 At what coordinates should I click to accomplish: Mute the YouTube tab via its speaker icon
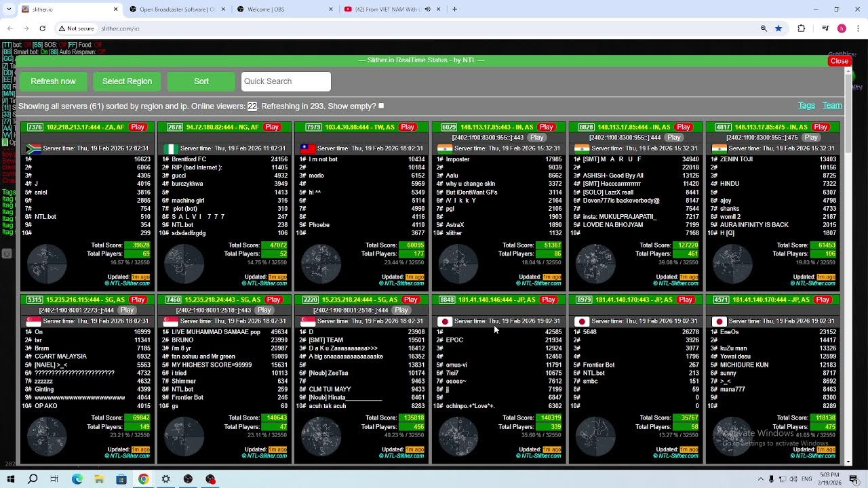[429, 9]
